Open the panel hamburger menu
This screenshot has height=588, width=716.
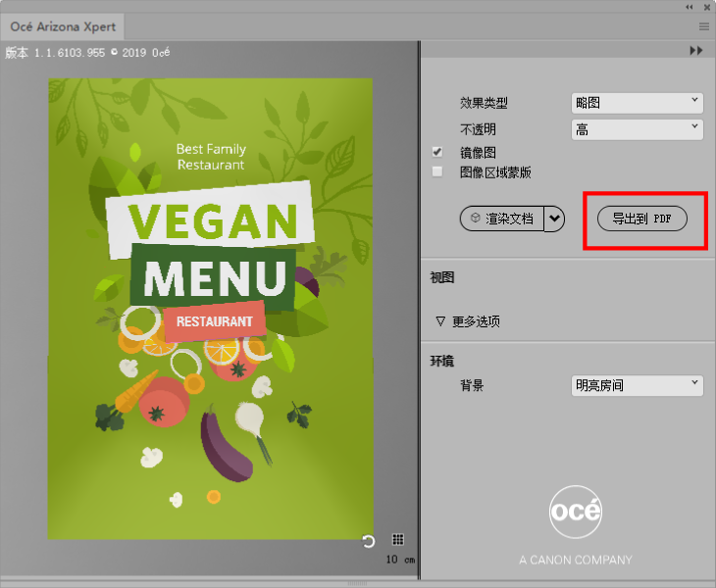click(x=704, y=26)
